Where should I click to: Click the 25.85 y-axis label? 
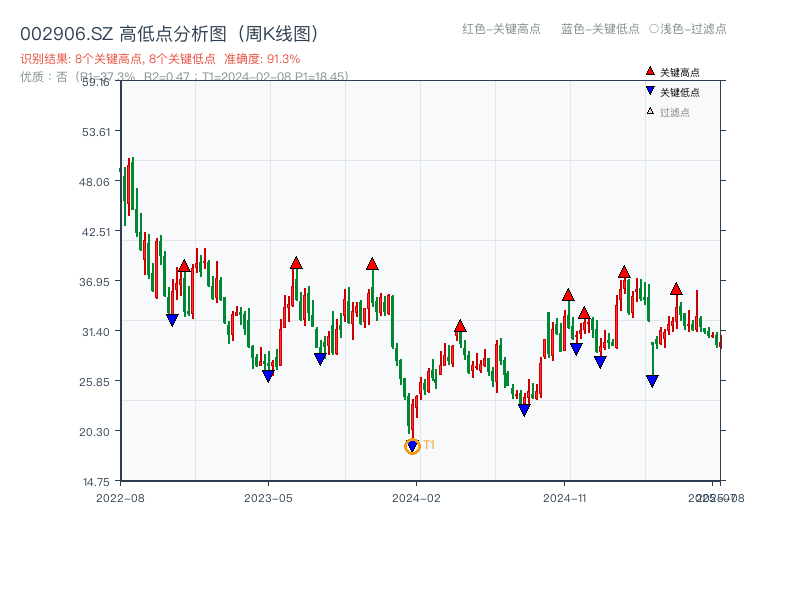pos(94,382)
